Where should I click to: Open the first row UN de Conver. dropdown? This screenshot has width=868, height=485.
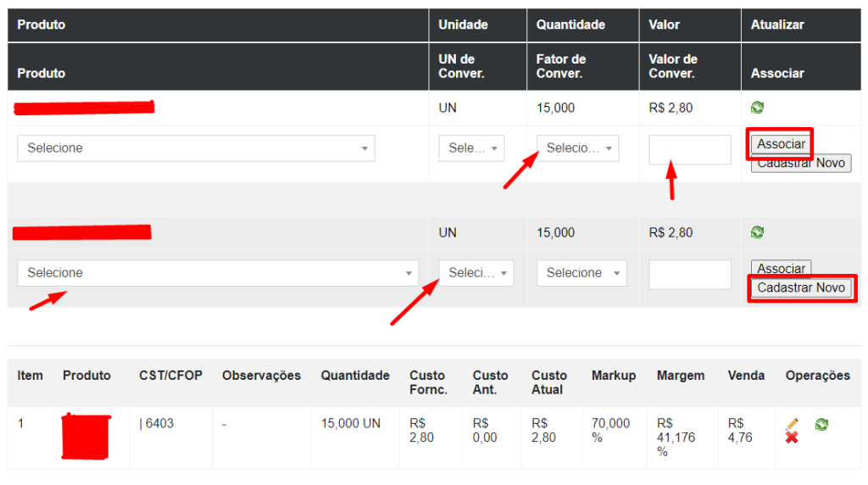point(471,148)
